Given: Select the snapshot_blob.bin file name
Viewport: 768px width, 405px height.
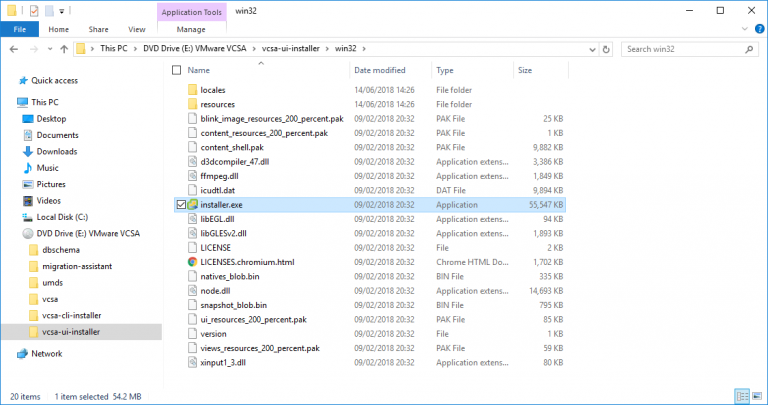Looking at the screenshot, I should [234, 305].
